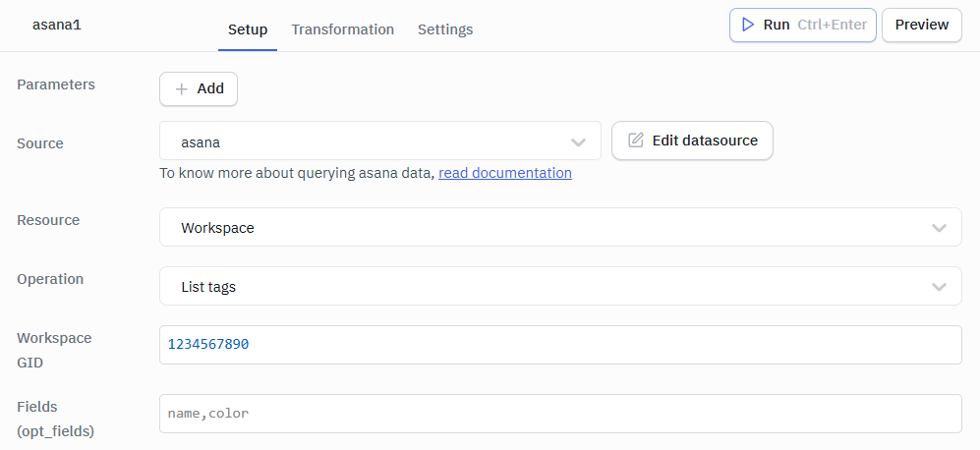Open the Settings tab
This screenshot has height=450, width=980.
(x=445, y=29)
